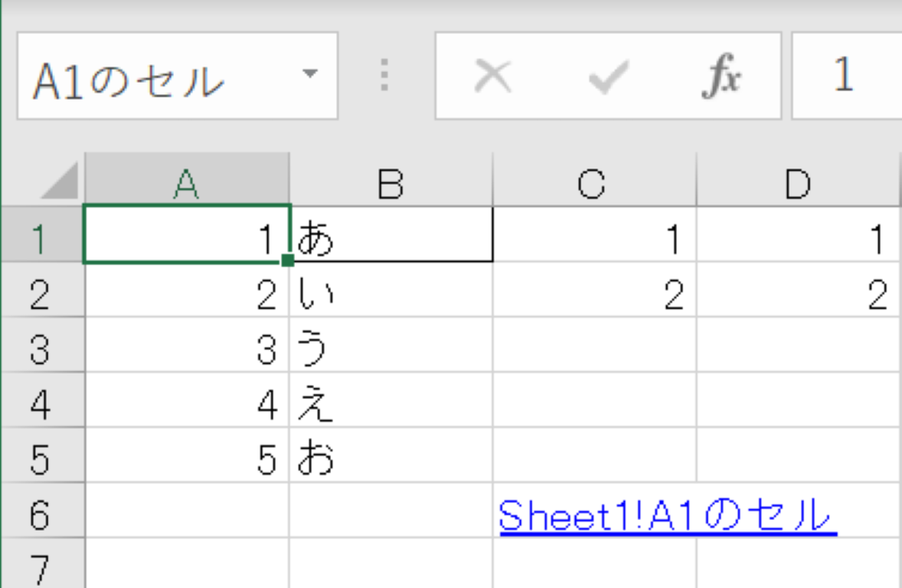Click the Cancel X icon beside the formula bar
The height and width of the screenshot is (588, 902).
point(492,74)
